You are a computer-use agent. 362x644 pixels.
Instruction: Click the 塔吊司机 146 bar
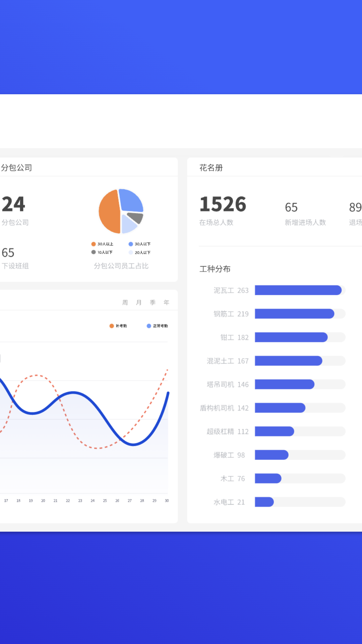click(x=284, y=384)
